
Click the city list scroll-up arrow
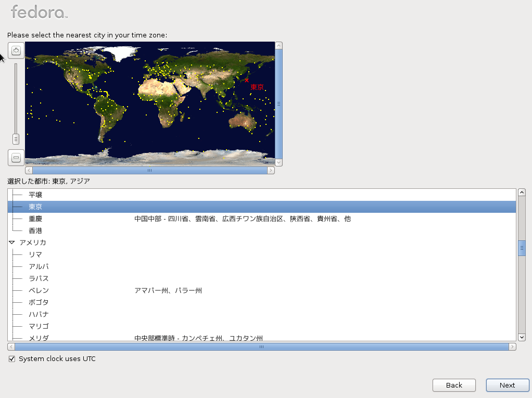(x=522, y=192)
